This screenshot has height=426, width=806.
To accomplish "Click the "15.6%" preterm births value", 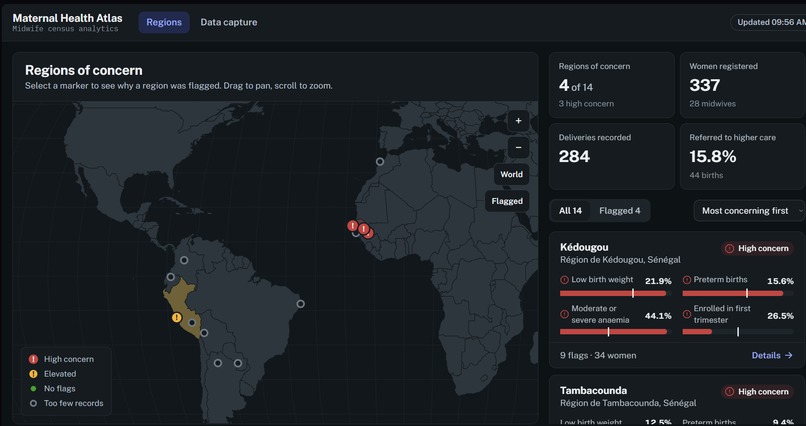I will click(781, 281).
